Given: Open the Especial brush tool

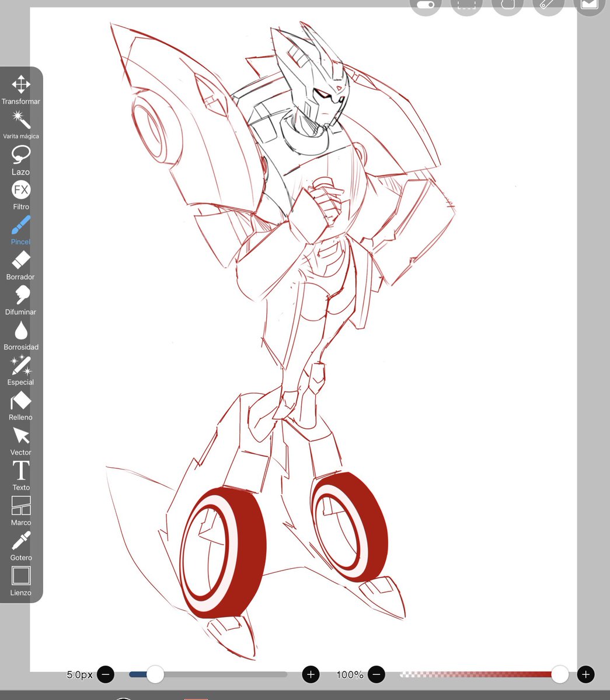Looking at the screenshot, I should pyautogui.click(x=21, y=370).
